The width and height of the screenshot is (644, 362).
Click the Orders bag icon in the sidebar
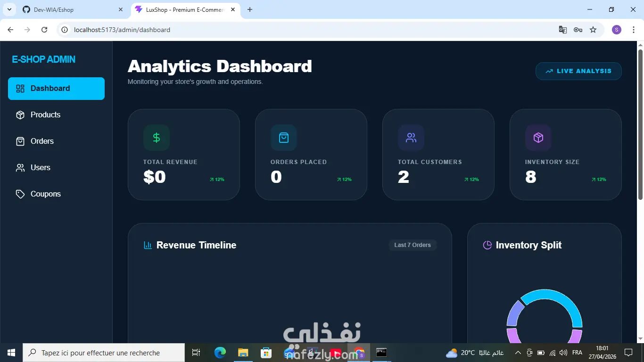tap(20, 141)
